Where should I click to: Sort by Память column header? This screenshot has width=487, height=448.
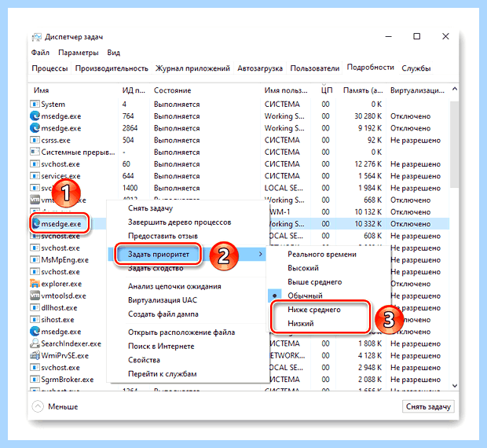coord(363,90)
